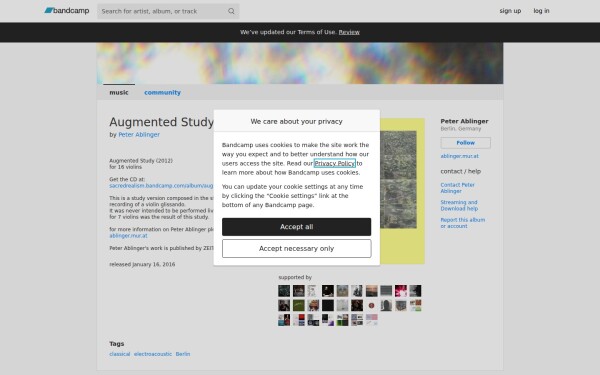Open Report this album or account link
This screenshot has height=375, width=600.
(x=462, y=223)
